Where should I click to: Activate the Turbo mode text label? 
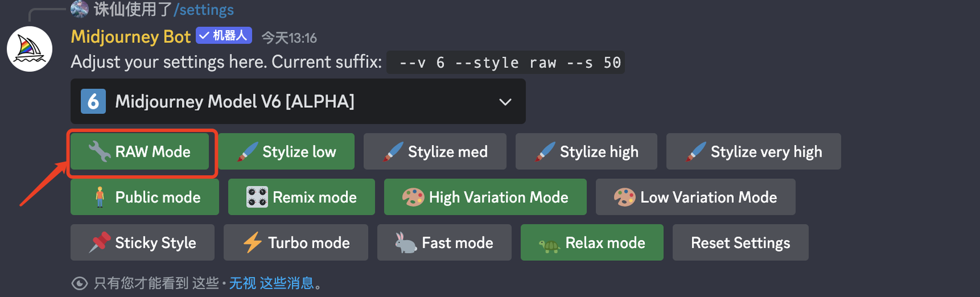tap(309, 242)
